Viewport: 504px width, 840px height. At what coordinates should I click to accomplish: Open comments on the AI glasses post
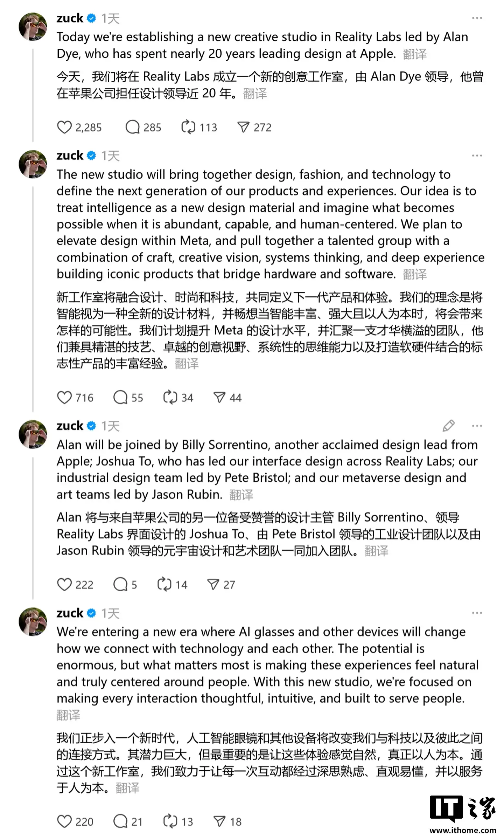[x=121, y=821]
